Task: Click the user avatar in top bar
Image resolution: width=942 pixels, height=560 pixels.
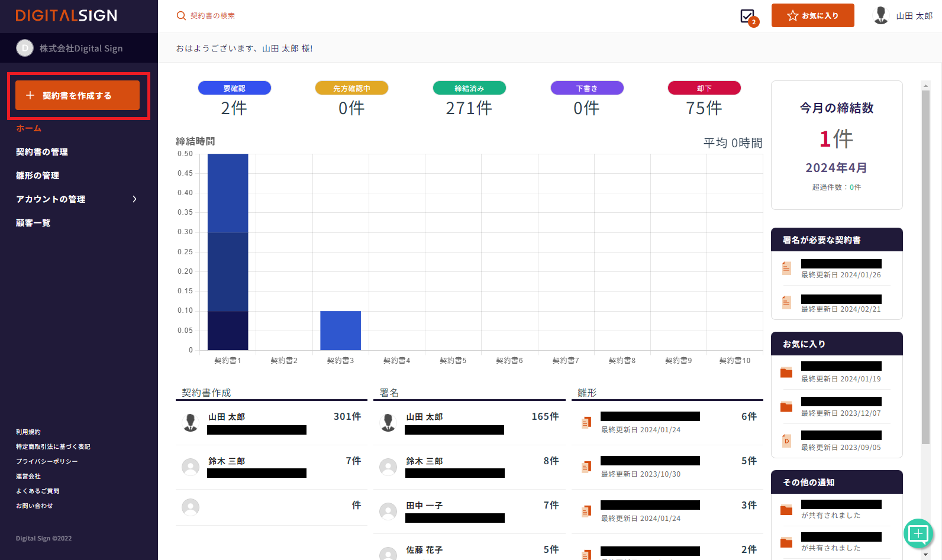Action: [880, 15]
